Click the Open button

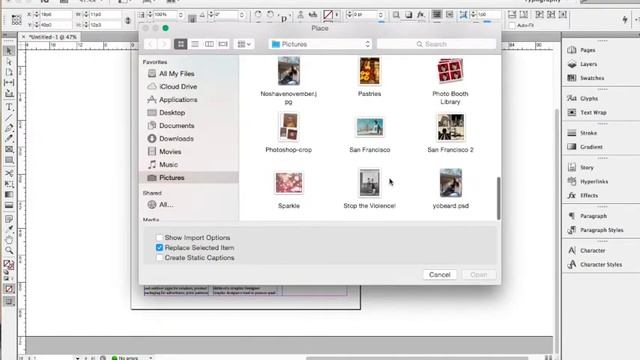479,275
